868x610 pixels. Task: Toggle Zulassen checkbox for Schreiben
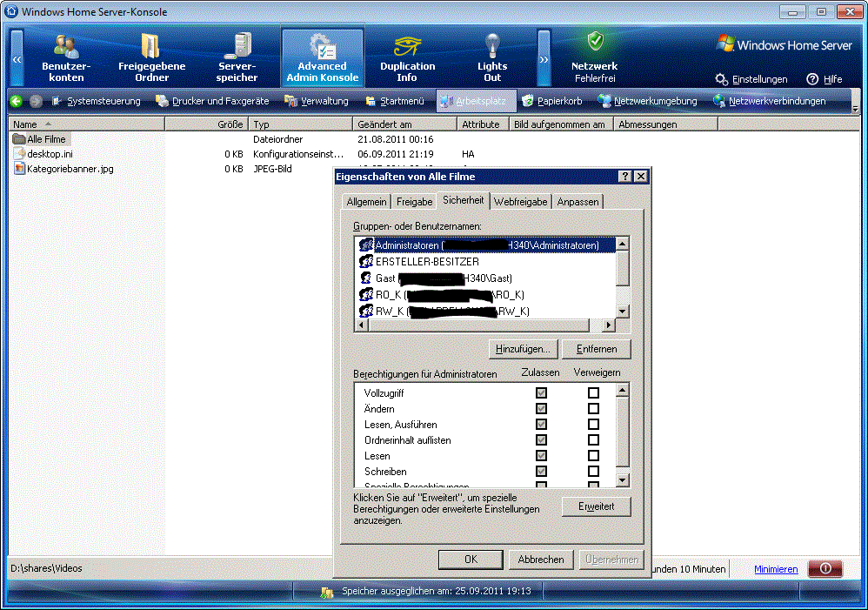click(541, 472)
